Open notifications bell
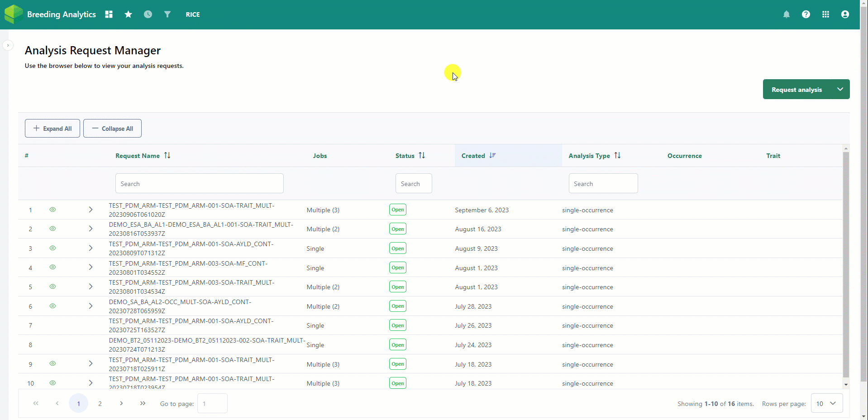Image resolution: width=868 pixels, height=420 pixels. coord(787,14)
